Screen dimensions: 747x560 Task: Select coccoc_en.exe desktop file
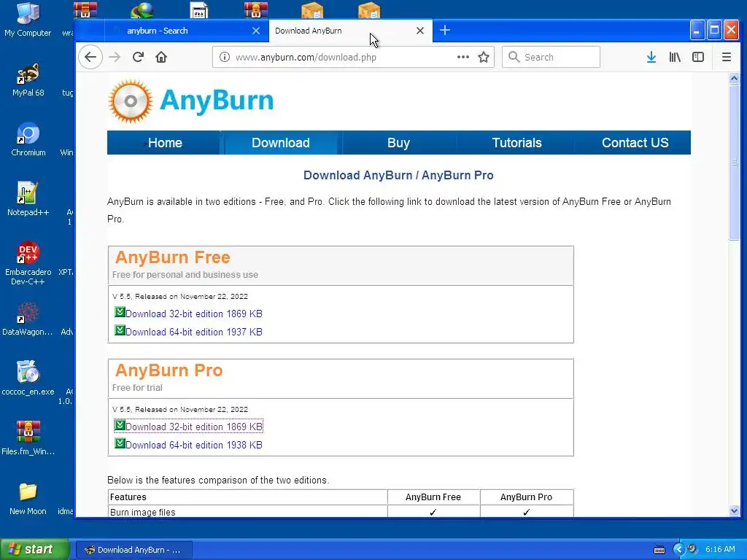click(28, 379)
